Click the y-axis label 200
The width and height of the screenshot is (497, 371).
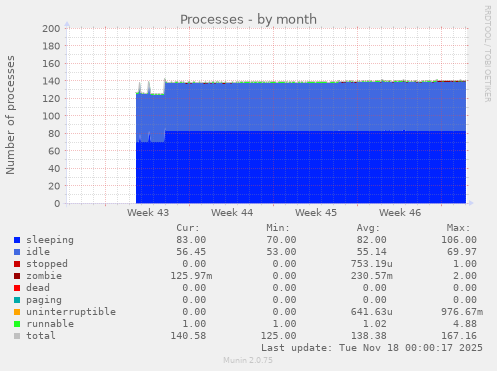51,29
